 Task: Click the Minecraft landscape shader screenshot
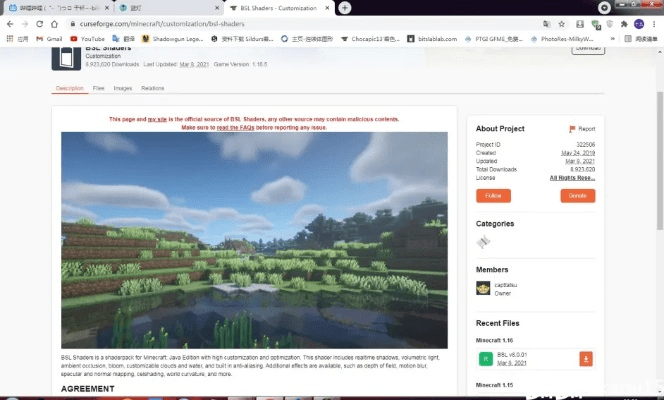pyautogui.click(x=254, y=240)
